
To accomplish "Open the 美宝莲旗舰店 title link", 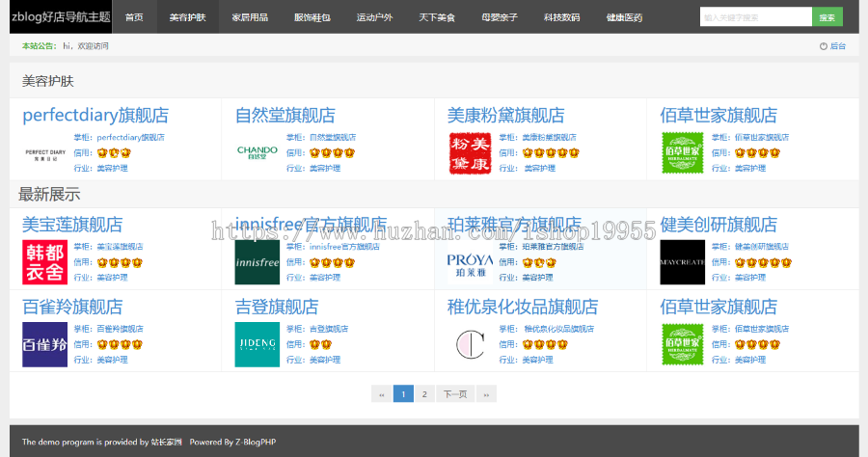I will tap(72, 225).
